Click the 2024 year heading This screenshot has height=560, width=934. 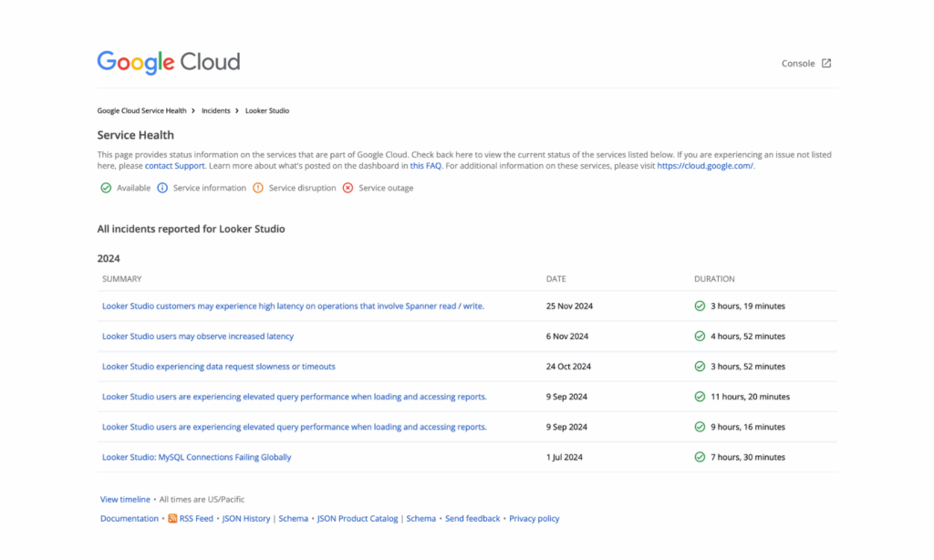point(109,258)
